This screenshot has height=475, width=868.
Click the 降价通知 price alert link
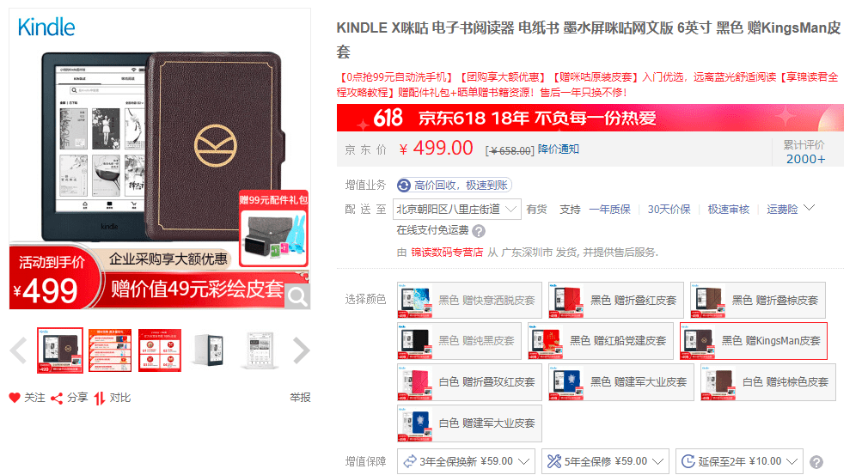(558, 149)
